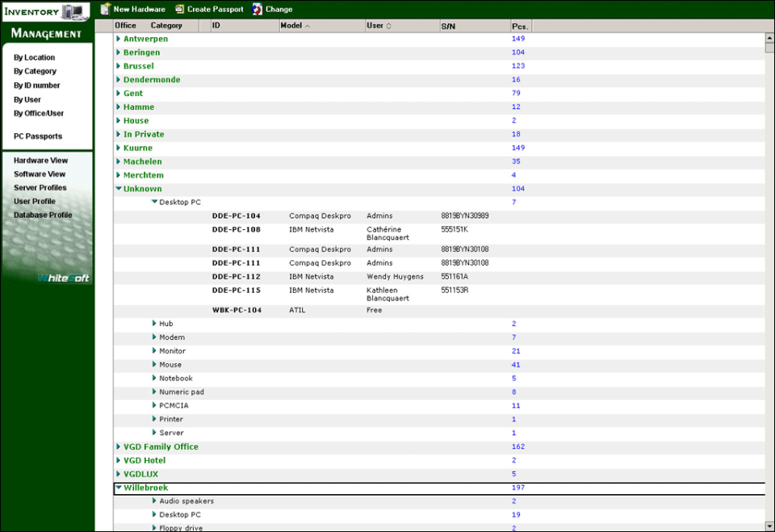Collapse the Desktop PC category under Unknown
This screenshot has width=775, height=532.
154,203
